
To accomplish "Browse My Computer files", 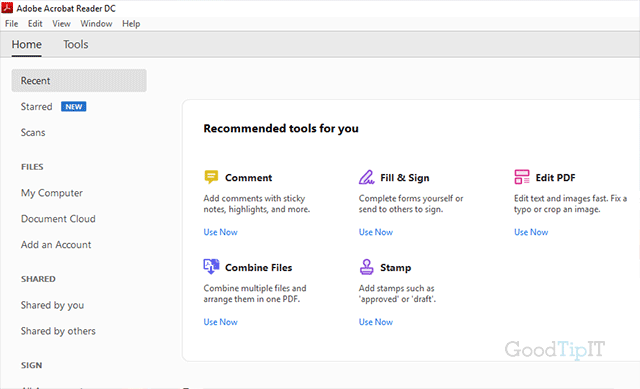I will tap(52, 193).
